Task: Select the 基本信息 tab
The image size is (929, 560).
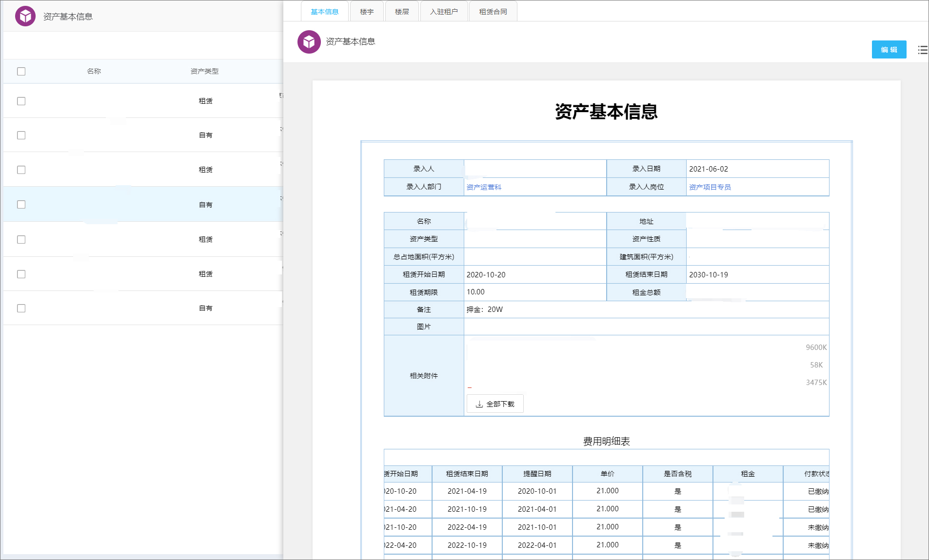Action: click(324, 12)
